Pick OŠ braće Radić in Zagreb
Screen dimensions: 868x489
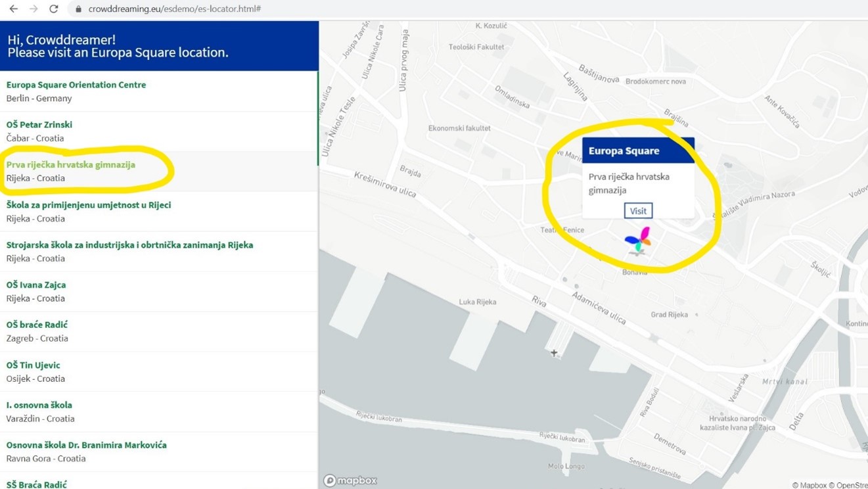[x=37, y=325]
